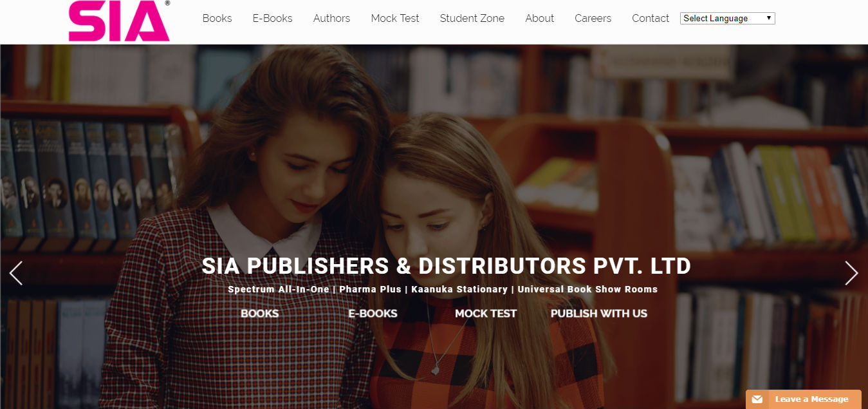Click the SIA logo

pyautogui.click(x=119, y=21)
